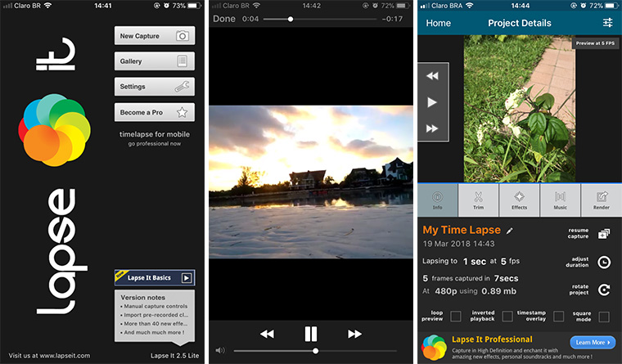Tap Preview at 5 FPS label
Screen dimensions: 622x364
click(x=595, y=43)
